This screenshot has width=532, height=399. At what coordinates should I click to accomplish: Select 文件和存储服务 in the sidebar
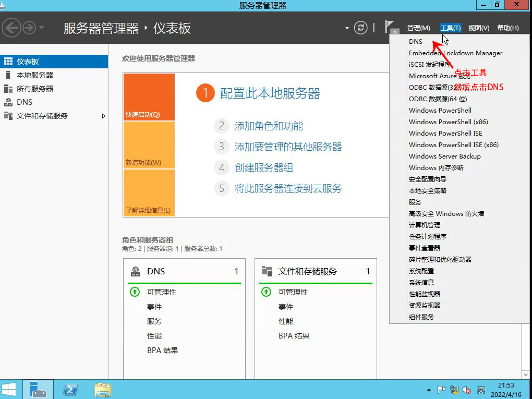point(54,116)
